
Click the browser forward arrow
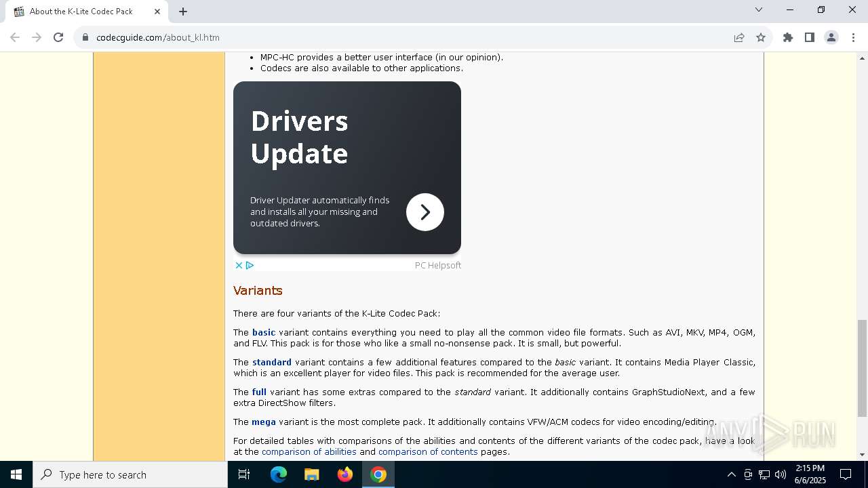point(37,37)
